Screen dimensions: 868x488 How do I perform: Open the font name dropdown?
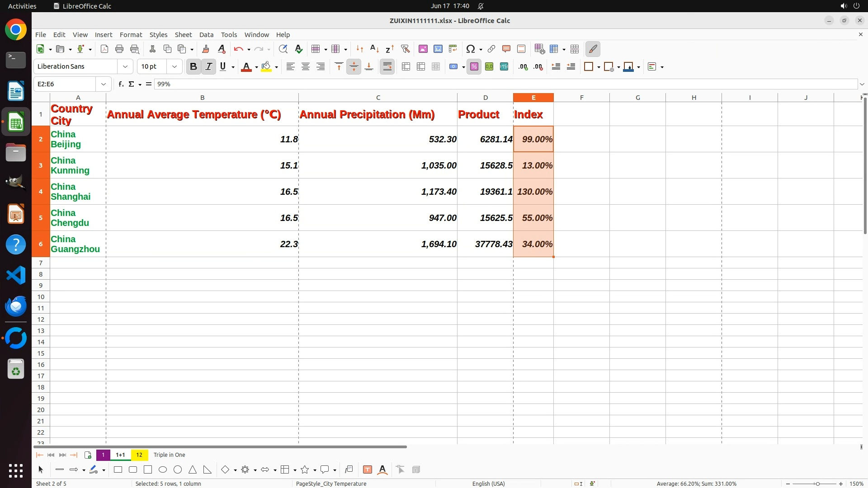click(x=125, y=67)
